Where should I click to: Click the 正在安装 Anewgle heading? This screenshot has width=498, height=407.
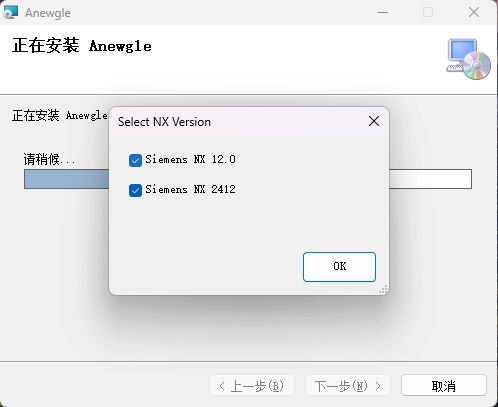pyautogui.click(x=82, y=46)
